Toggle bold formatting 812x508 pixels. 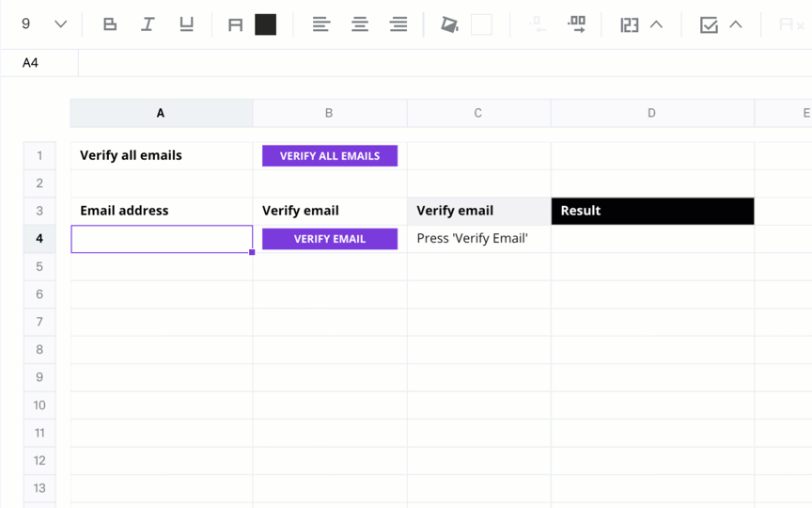tap(110, 24)
